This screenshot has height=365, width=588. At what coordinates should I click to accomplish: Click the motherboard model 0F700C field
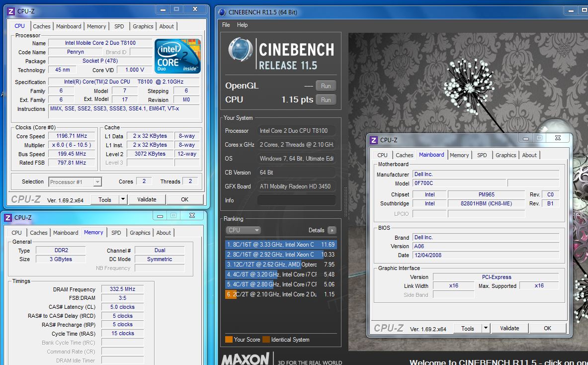459,183
